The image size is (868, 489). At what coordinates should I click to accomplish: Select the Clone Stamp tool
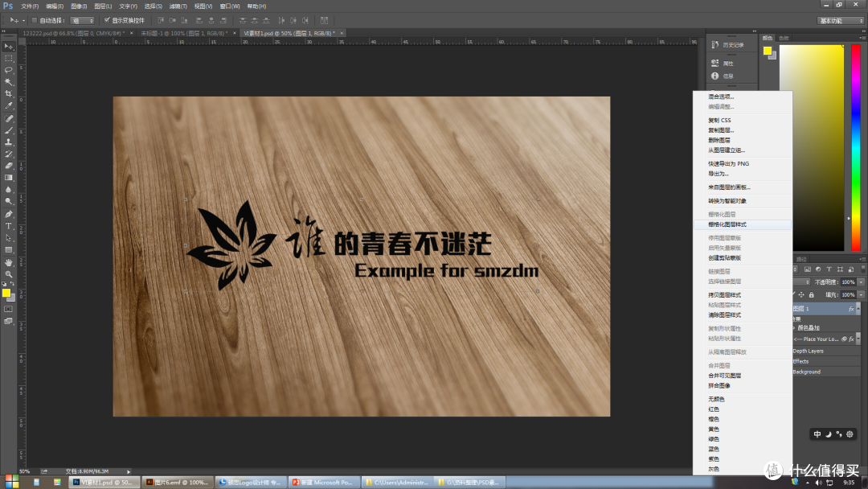pyautogui.click(x=8, y=142)
